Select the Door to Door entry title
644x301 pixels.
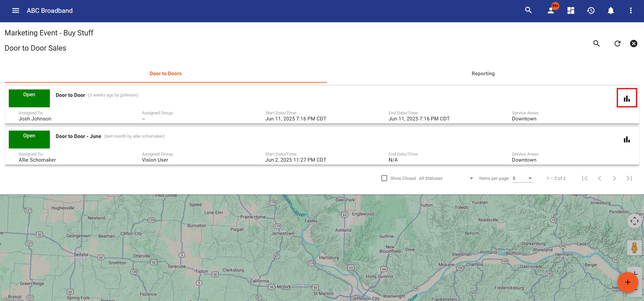click(70, 95)
